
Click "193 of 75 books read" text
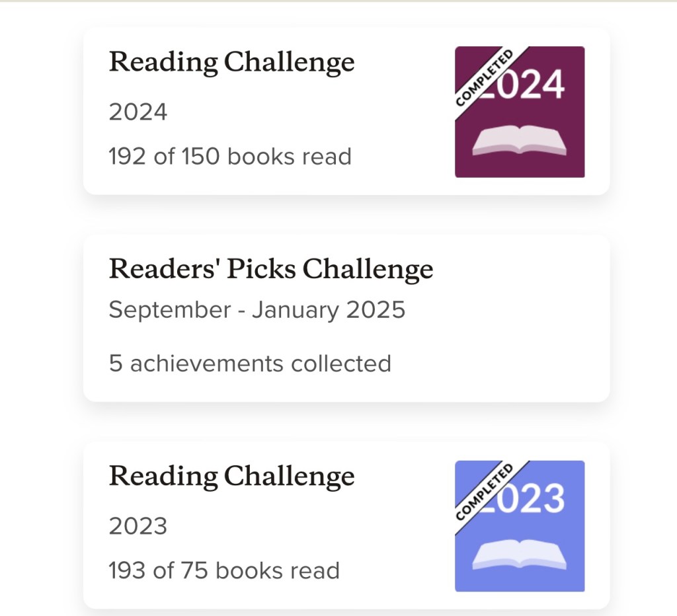click(x=224, y=570)
